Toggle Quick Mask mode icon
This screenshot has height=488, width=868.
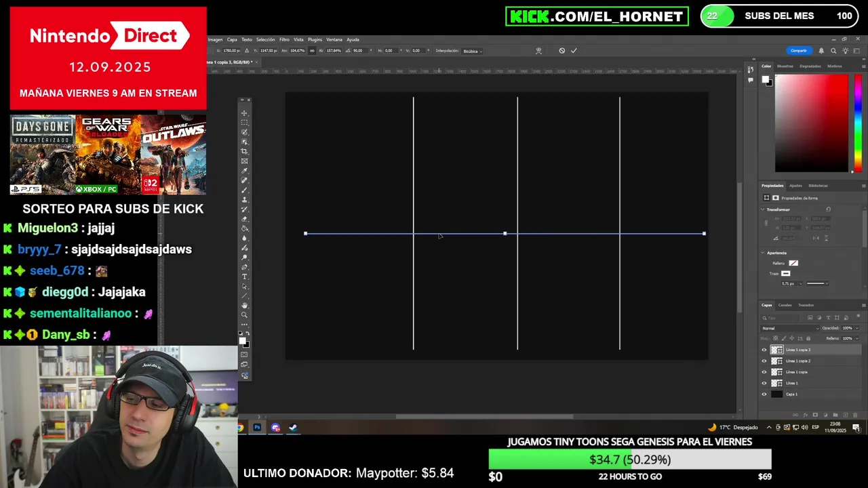point(244,354)
